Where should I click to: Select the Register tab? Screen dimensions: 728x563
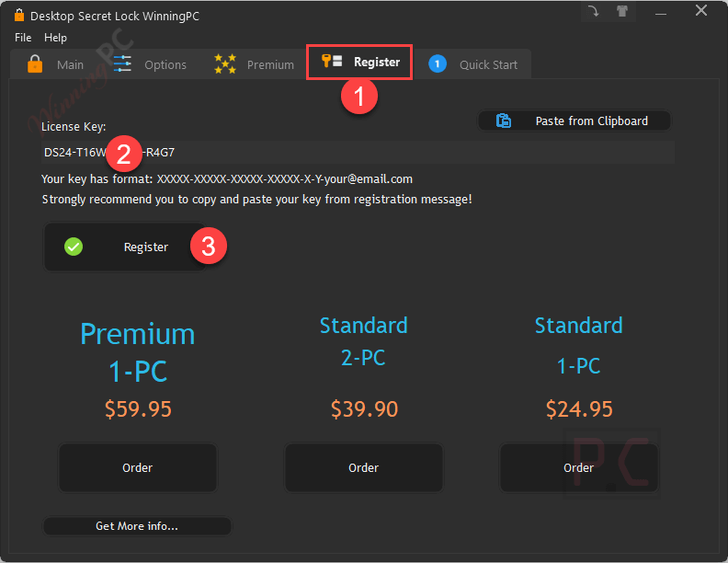point(359,63)
